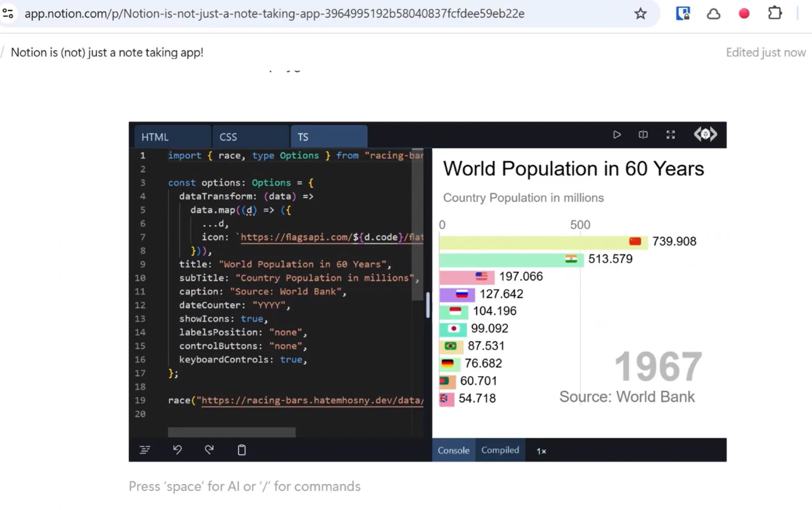Click the flagsapi.com URL in the code
Image resolution: width=812 pixels, height=510 pixels.
click(x=332, y=237)
